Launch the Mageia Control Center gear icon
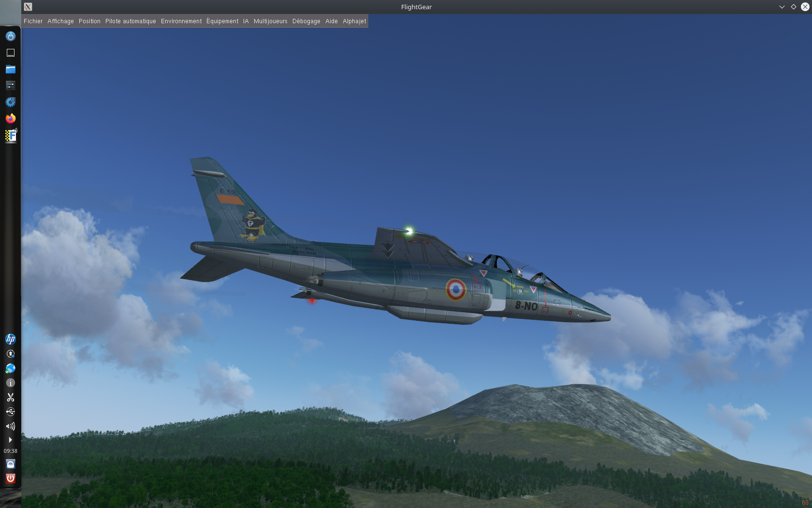812x508 pixels. click(10, 102)
